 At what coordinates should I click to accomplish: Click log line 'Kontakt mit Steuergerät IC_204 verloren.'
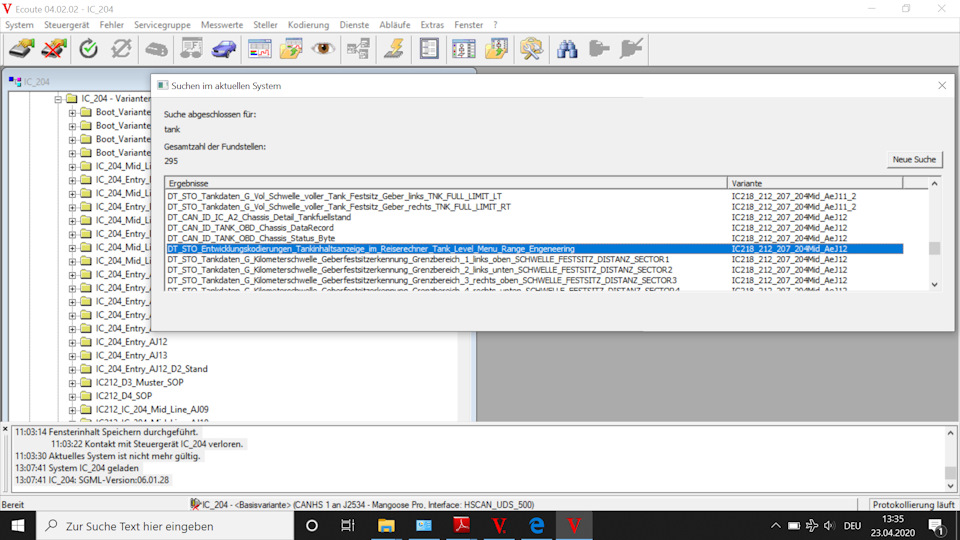tap(147, 444)
